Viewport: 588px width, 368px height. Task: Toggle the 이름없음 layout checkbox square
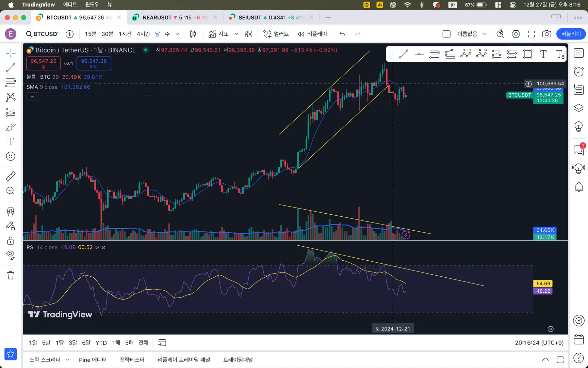(446, 34)
